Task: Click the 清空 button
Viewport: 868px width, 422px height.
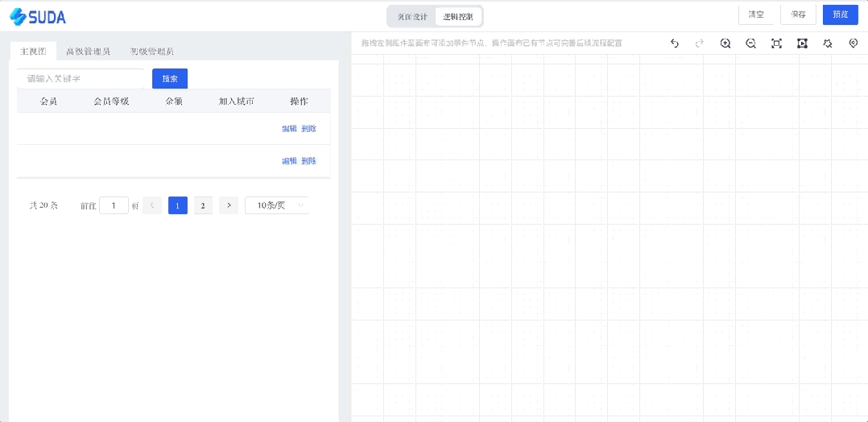Action: (756, 15)
